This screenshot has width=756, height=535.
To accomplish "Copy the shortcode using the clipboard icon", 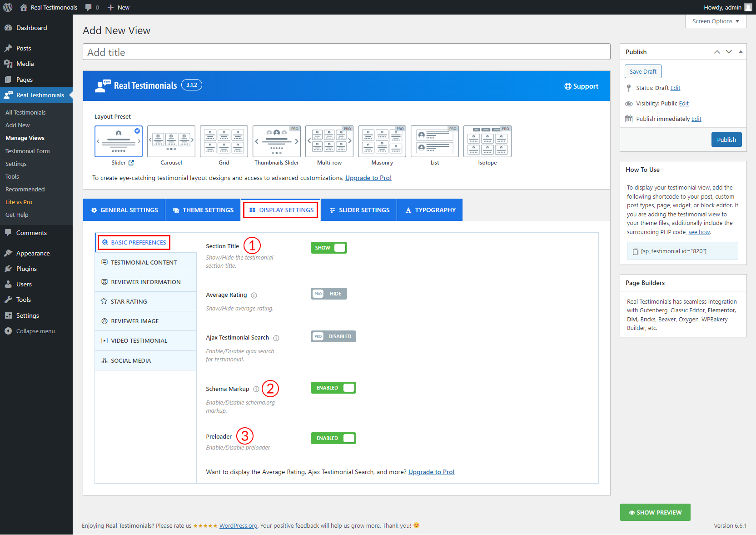I will pos(636,251).
